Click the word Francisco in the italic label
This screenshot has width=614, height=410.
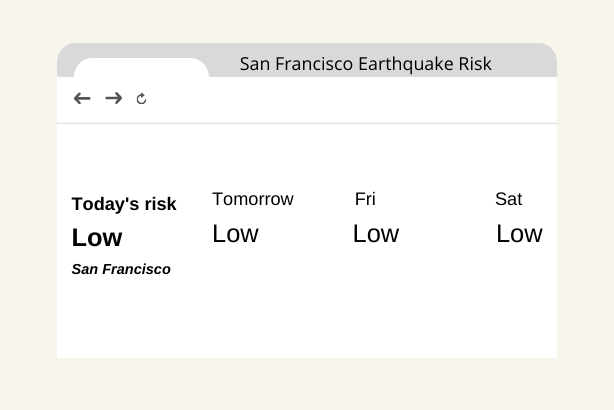point(136,269)
